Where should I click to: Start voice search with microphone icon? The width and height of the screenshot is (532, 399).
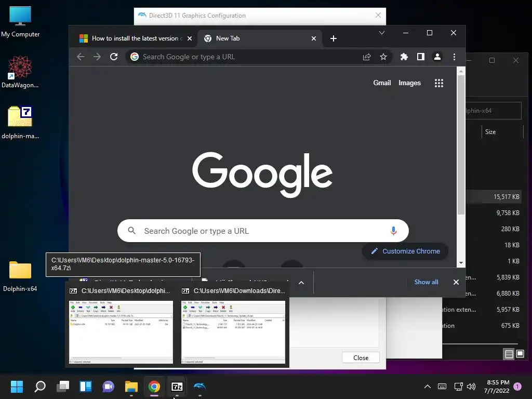(x=394, y=231)
